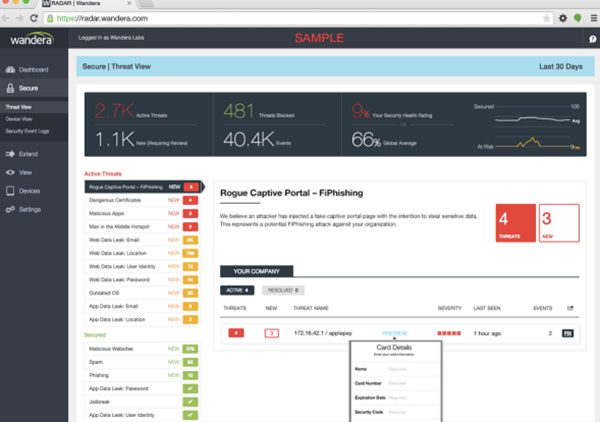The image size is (600, 422).
Task: Select the RADAR | Wandera browser tab
Action: pos(86,4)
